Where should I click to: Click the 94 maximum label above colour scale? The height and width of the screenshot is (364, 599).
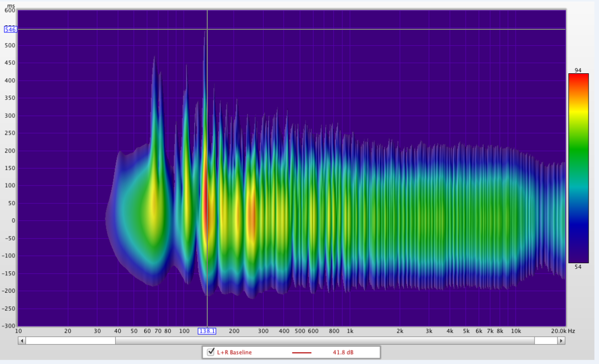(x=578, y=70)
